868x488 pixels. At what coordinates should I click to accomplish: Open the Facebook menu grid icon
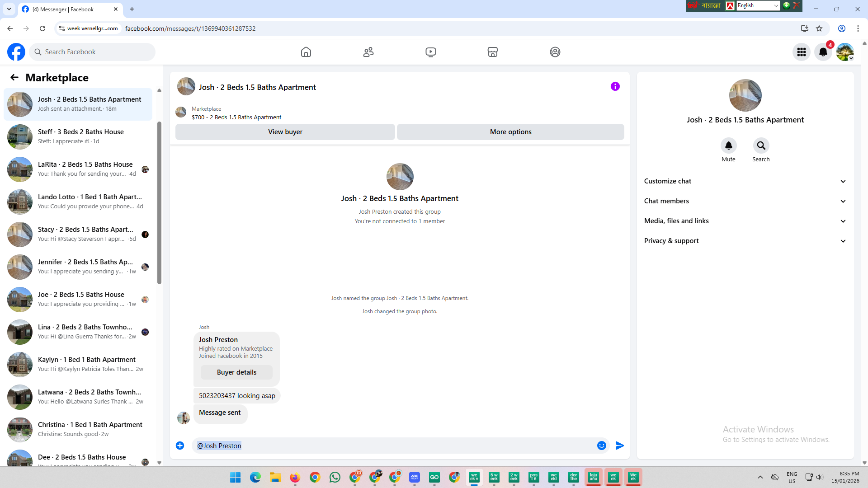coord(802,52)
